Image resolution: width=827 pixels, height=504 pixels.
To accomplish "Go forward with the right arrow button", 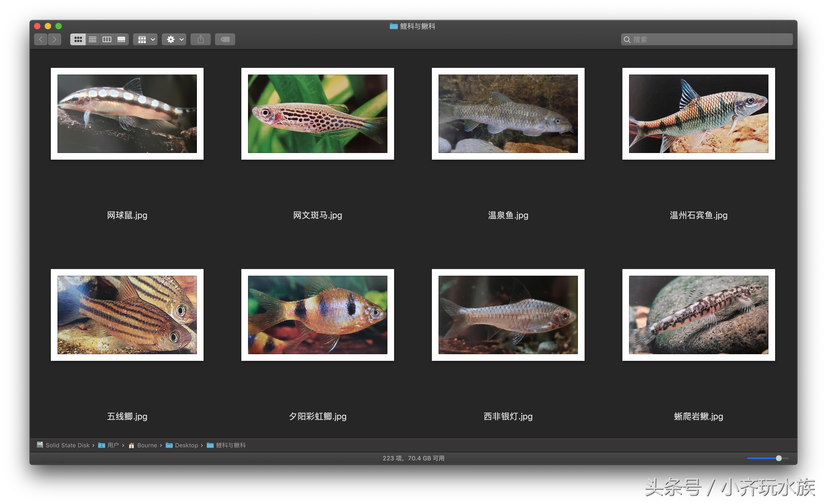I will coord(55,40).
